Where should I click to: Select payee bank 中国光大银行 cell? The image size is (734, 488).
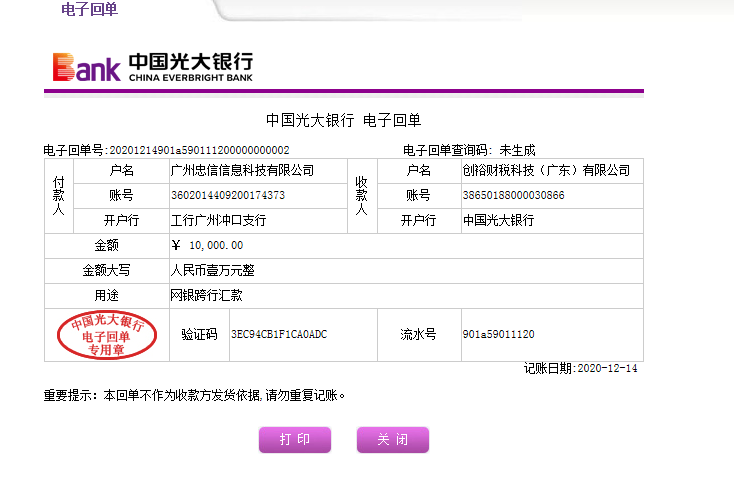[x=552, y=221]
